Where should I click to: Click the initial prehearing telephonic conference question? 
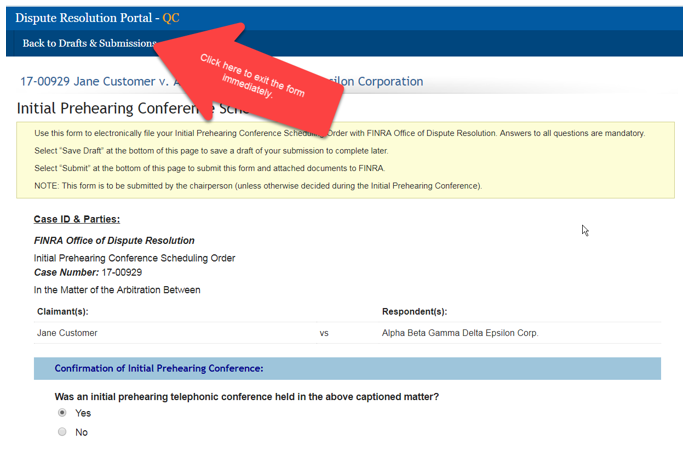(x=246, y=396)
